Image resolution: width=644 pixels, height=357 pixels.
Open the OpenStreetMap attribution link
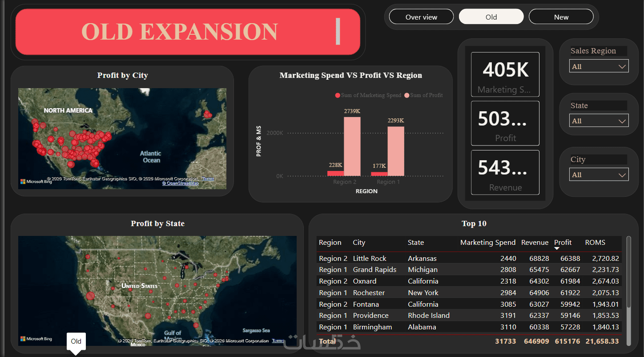(180, 183)
